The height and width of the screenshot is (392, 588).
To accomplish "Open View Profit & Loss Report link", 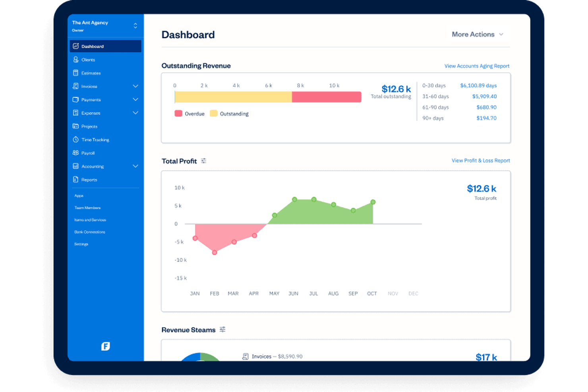I will click(x=481, y=160).
